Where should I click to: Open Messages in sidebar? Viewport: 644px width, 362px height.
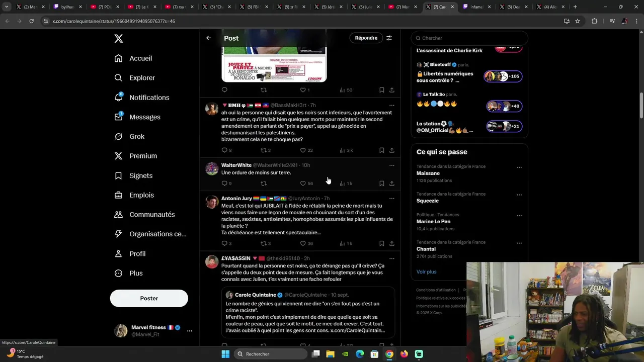(138, 117)
